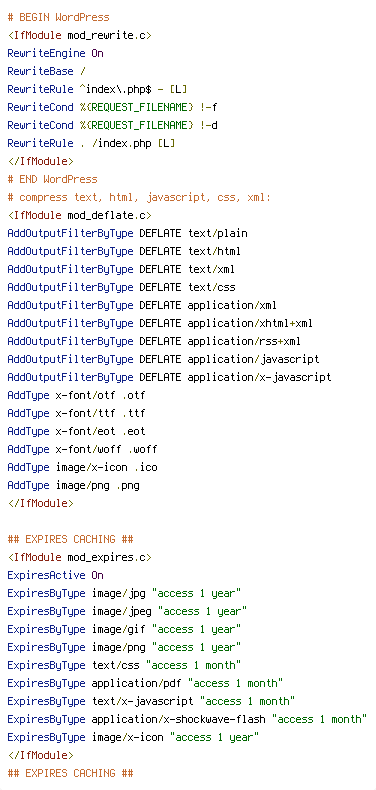Click the 'DEFLATE application/rss+xml' line
Screen dimensions: 376x790
click(x=154, y=342)
